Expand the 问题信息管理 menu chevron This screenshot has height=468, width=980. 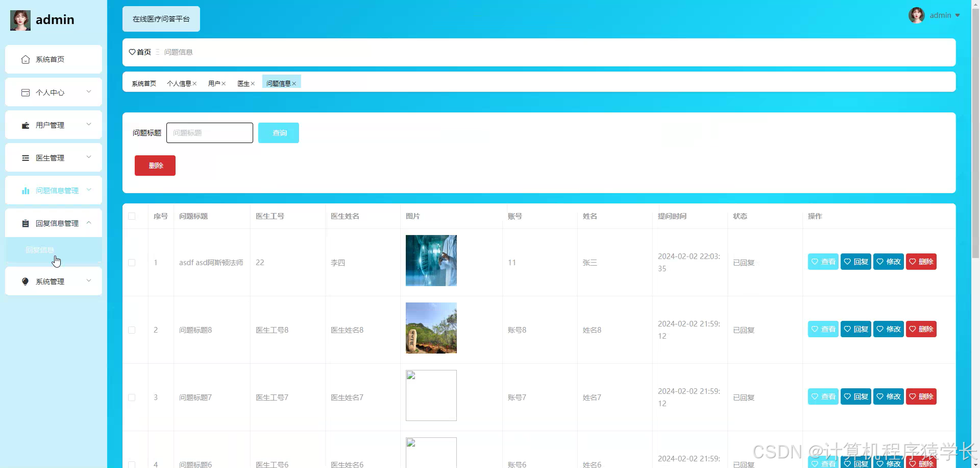tap(89, 190)
